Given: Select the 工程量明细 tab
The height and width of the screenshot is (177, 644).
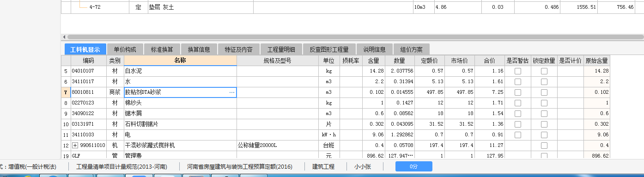Looking at the screenshot, I should (281, 49).
